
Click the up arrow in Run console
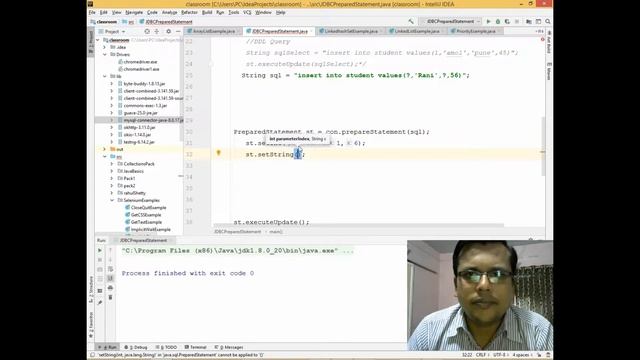(x=111, y=250)
